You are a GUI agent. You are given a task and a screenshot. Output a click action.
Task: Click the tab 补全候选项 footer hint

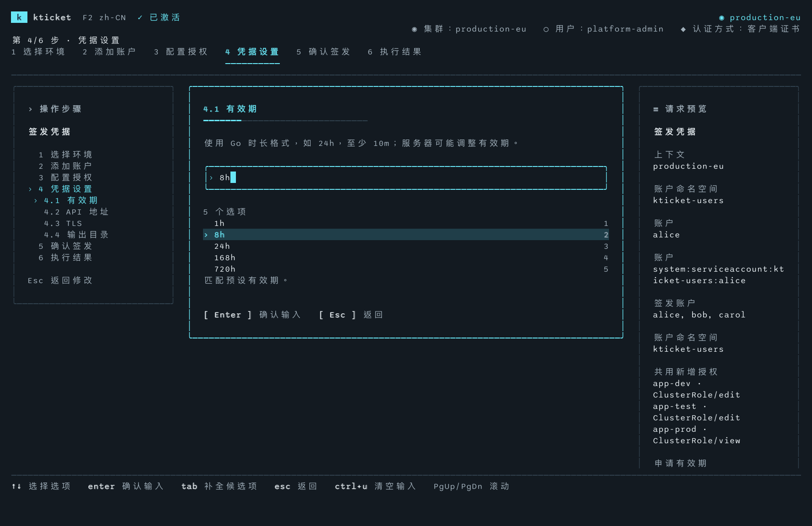tap(219, 486)
